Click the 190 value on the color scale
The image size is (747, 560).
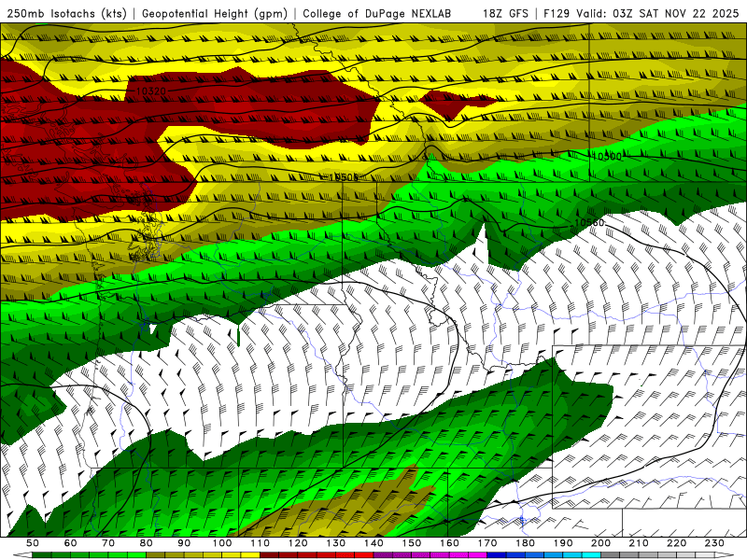(x=563, y=543)
